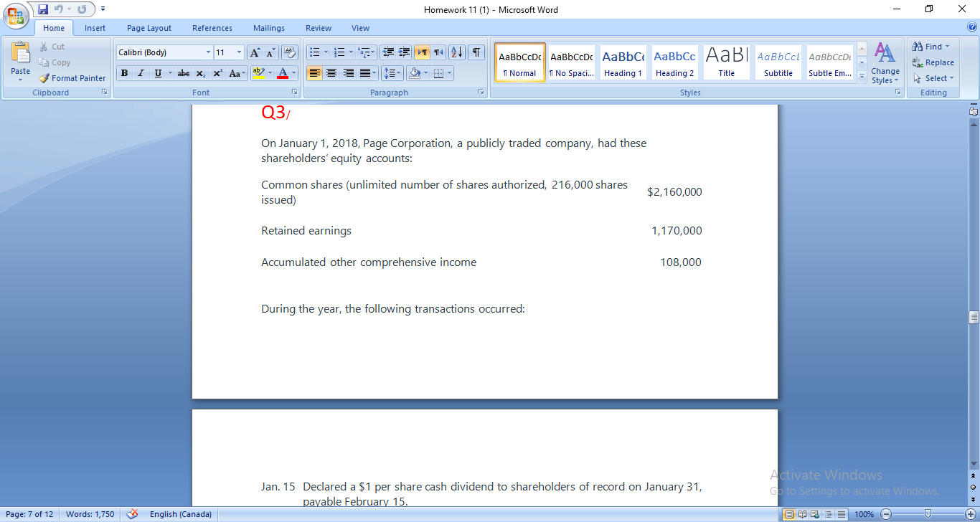Image resolution: width=980 pixels, height=522 pixels.
Task: Apply strikethrough formatting
Action: coord(183,72)
